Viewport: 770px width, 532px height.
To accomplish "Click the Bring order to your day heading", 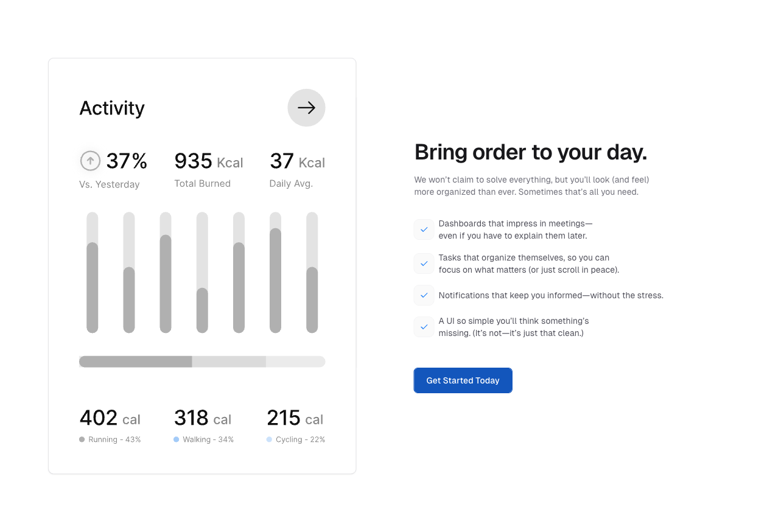I will (530, 152).
